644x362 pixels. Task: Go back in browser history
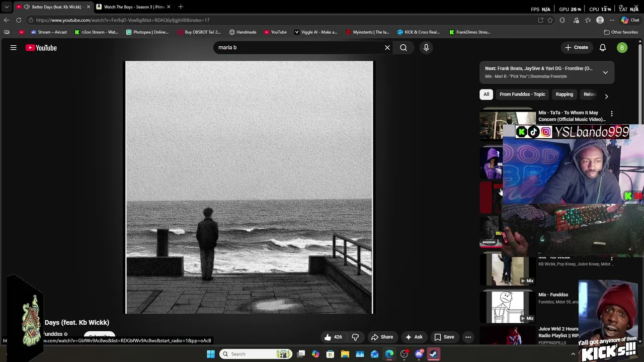[x=7, y=20]
